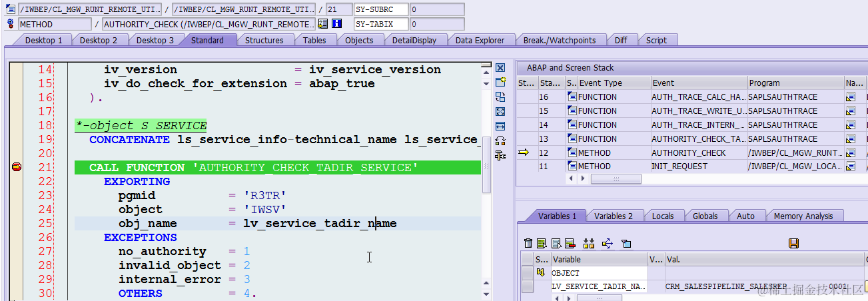Viewport: 868px width, 301px height.
Task: Click the filter funnel icon in variables toolbar
Action: (x=626, y=244)
